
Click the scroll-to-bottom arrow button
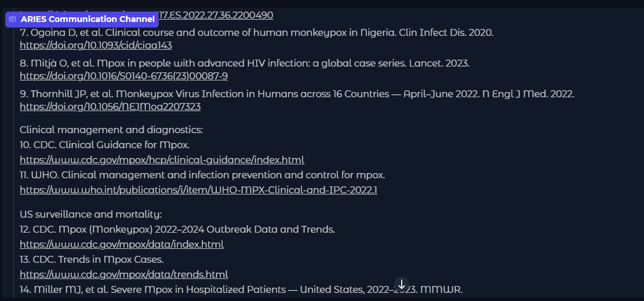(402, 284)
